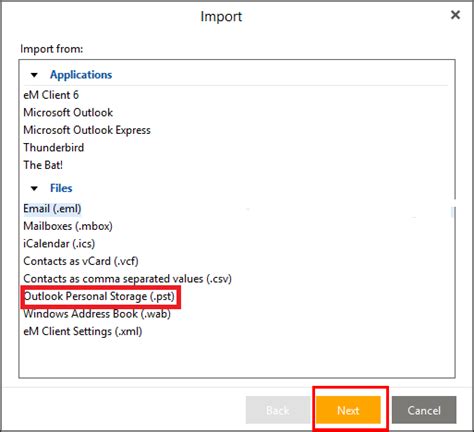Close the Import dialog
The image size is (474, 432).
[x=455, y=15]
